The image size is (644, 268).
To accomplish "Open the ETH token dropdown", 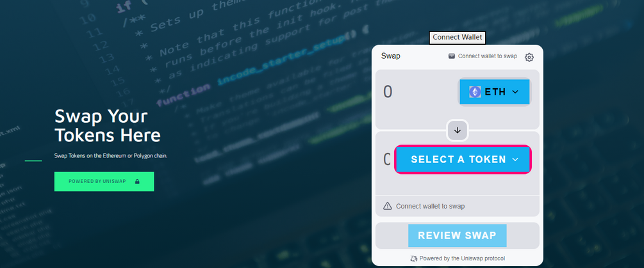I will (x=495, y=92).
